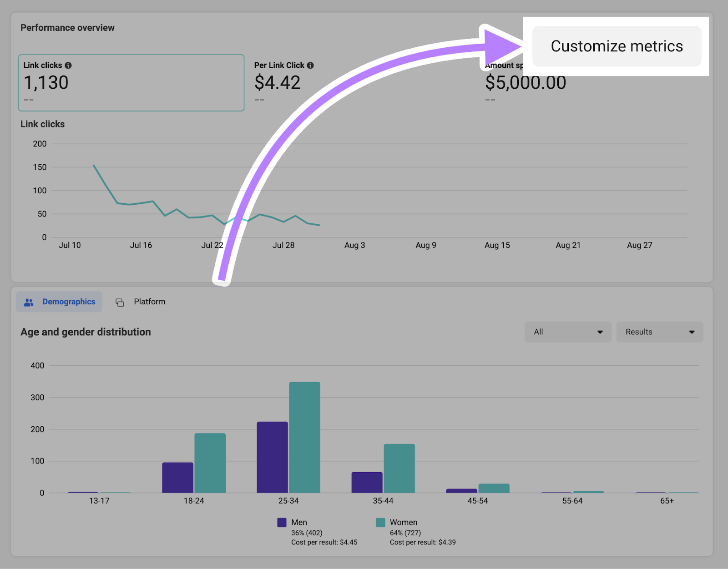The height and width of the screenshot is (569, 728).
Task: Click the Customize metrics button
Action: pos(617,46)
